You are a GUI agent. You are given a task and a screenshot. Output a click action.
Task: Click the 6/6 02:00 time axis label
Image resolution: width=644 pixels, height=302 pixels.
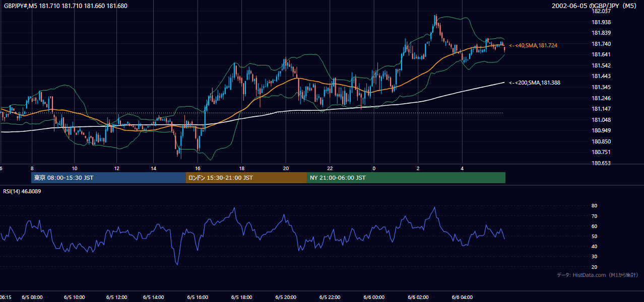point(418,297)
